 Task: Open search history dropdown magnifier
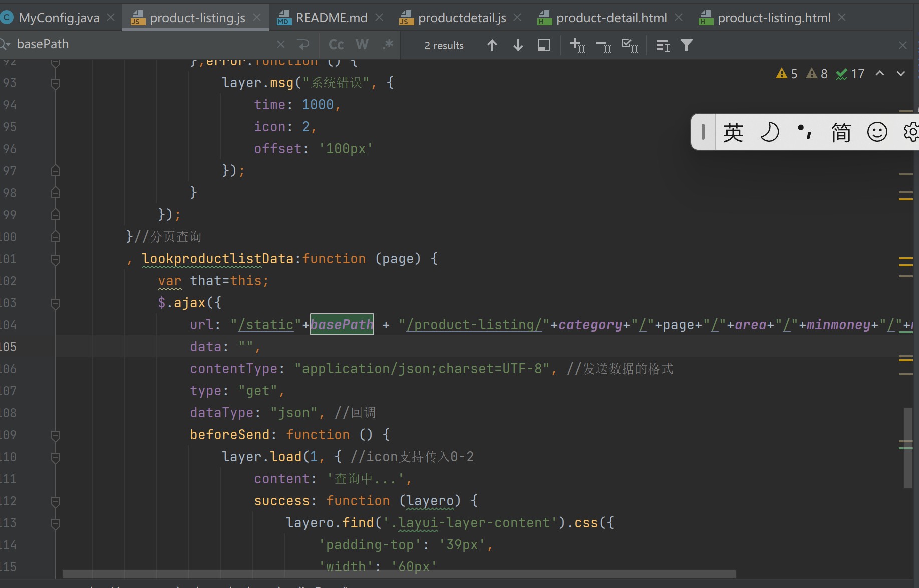pyautogui.click(x=6, y=45)
